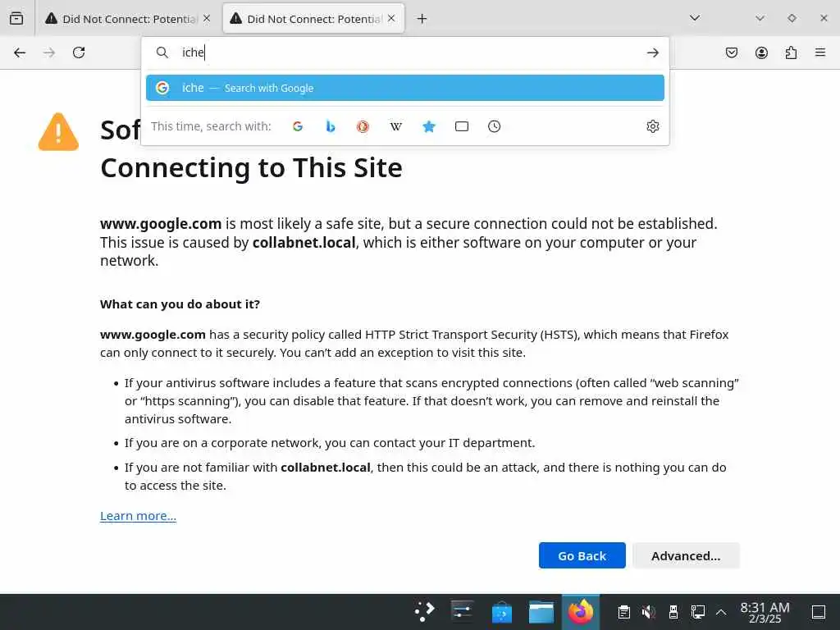Reload the current page

[x=79, y=52]
